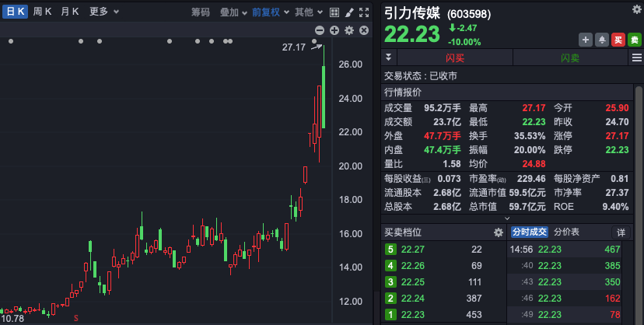Image resolution: width=644 pixels, height=325 pixels.
Task: Switch to the 分价表 tab
Action: pos(566,232)
